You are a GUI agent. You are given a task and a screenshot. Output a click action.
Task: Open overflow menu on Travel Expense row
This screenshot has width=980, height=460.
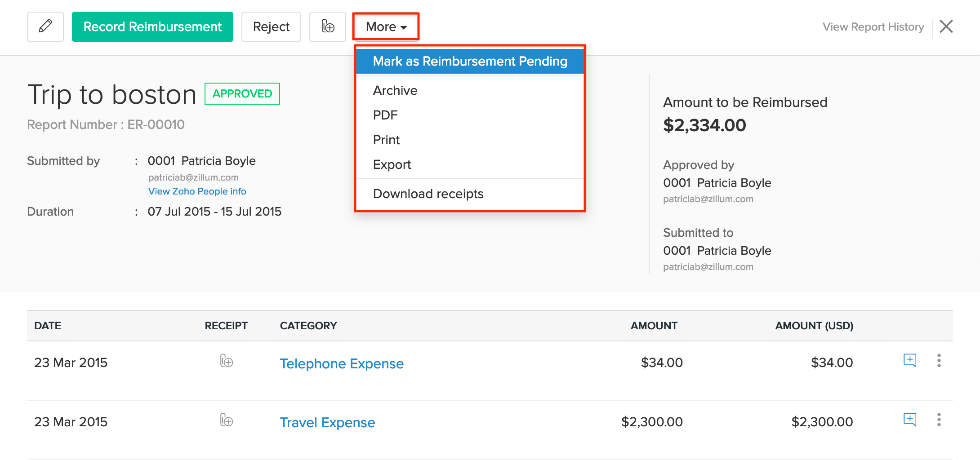click(939, 420)
